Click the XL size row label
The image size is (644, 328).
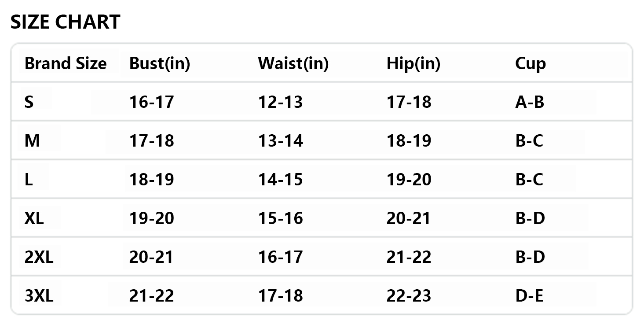click(x=34, y=218)
